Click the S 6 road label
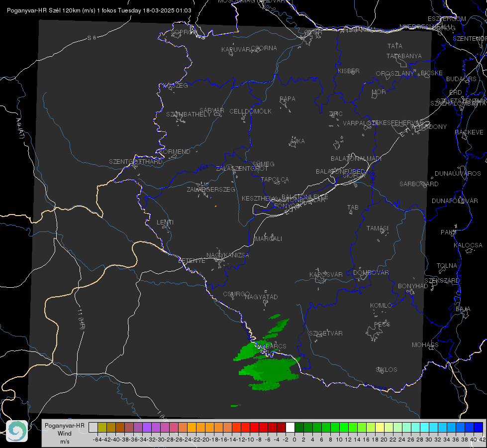 coord(92,38)
